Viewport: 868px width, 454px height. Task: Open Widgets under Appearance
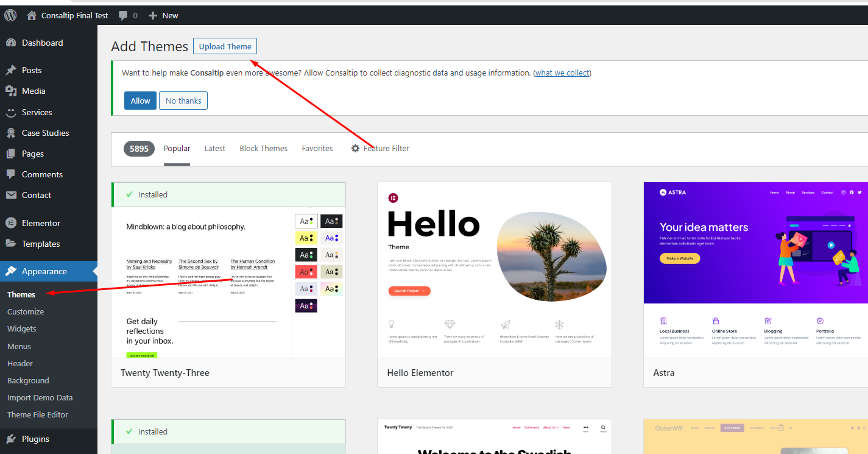click(22, 328)
